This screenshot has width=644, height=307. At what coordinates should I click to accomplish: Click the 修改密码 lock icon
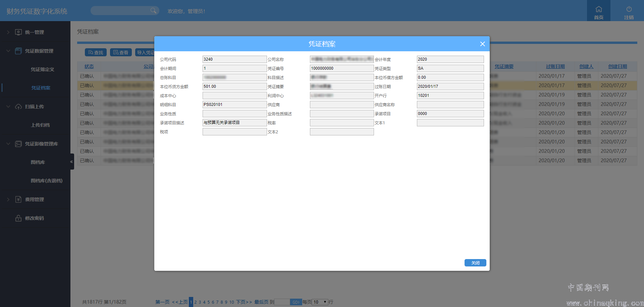coord(18,218)
